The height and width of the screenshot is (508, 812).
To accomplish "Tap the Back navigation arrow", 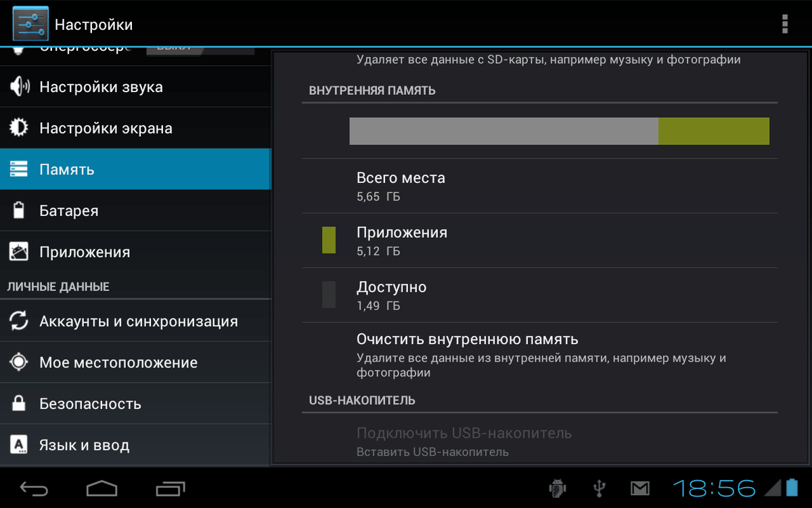I will point(34,488).
